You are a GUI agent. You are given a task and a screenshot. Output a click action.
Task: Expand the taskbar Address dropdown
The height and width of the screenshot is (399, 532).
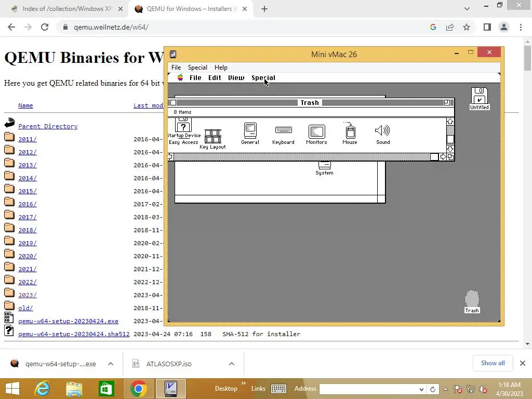421,389
